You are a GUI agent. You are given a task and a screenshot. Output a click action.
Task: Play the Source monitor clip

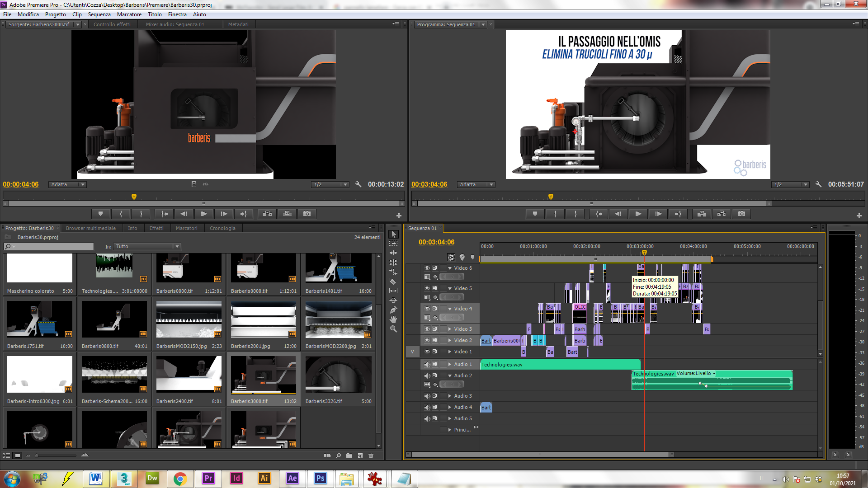coord(203,214)
